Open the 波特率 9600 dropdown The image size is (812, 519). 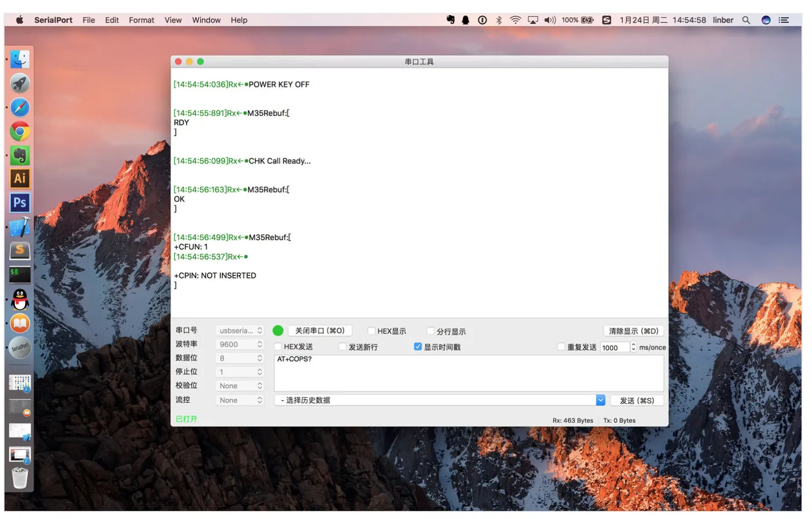pos(240,344)
